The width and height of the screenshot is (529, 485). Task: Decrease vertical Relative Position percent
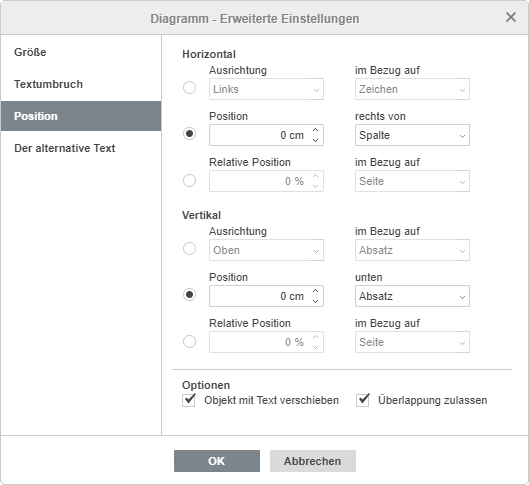click(x=315, y=347)
